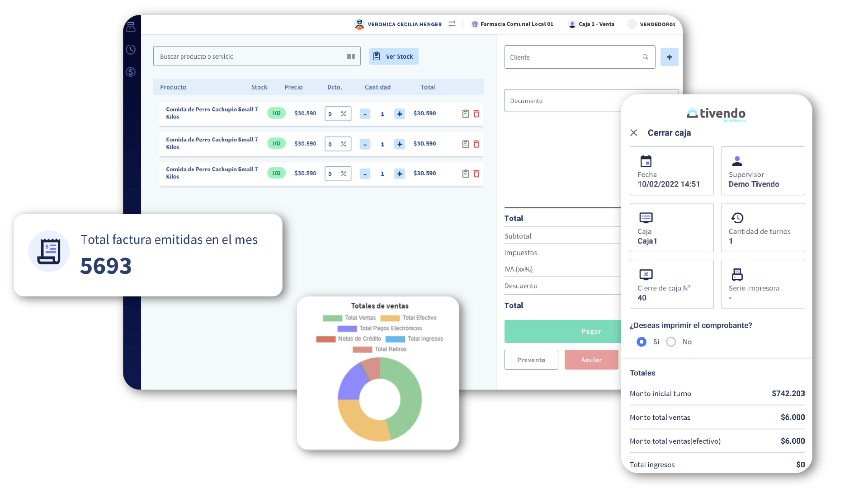
Task: Toggle percent discount on second product row
Action: 344,144
